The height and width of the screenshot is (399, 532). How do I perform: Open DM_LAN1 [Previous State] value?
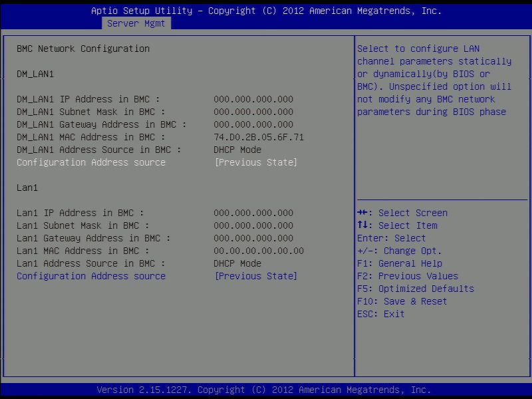pos(256,162)
